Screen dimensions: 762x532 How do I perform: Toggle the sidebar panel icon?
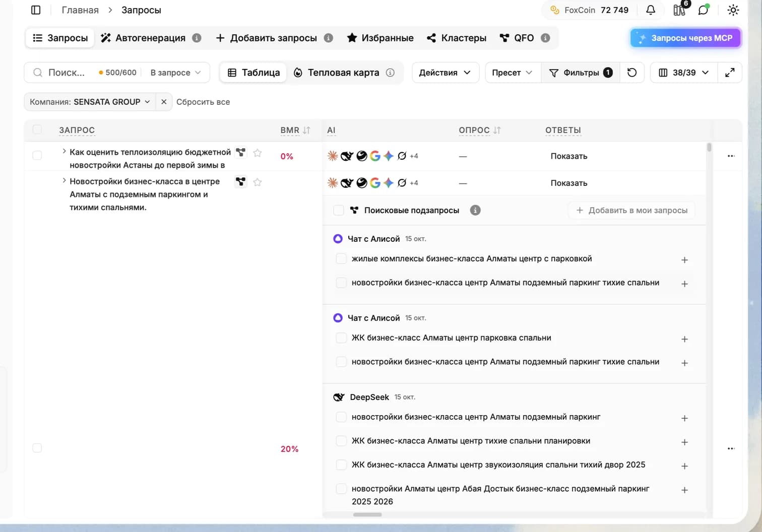(36, 10)
